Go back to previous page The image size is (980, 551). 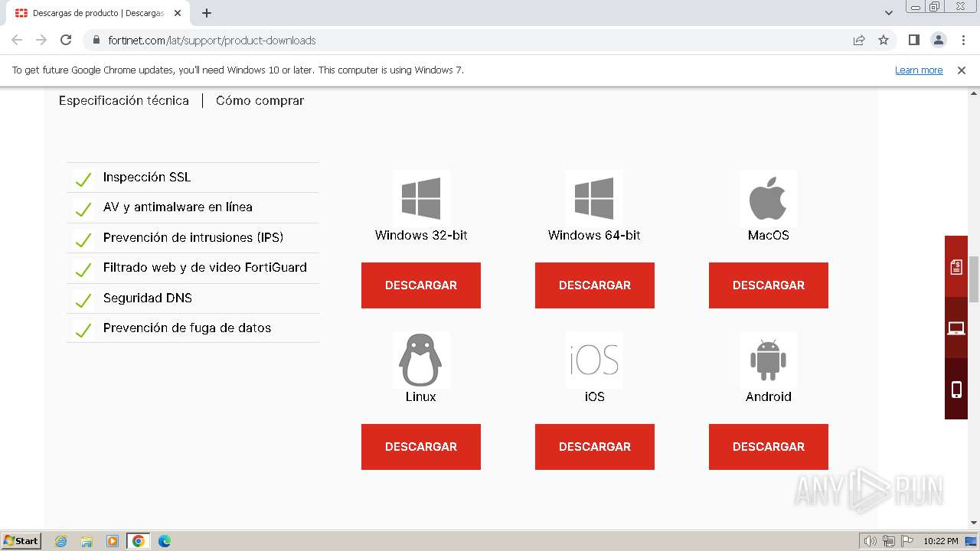(x=17, y=40)
